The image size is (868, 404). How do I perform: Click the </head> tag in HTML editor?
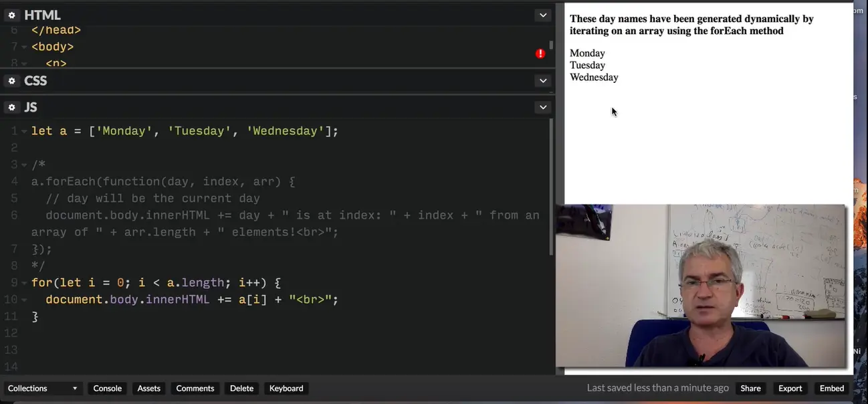coord(56,30)
